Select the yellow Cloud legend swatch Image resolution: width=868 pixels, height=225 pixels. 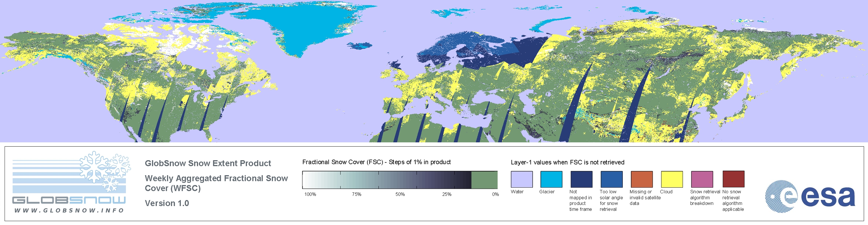tap(672, 179)
